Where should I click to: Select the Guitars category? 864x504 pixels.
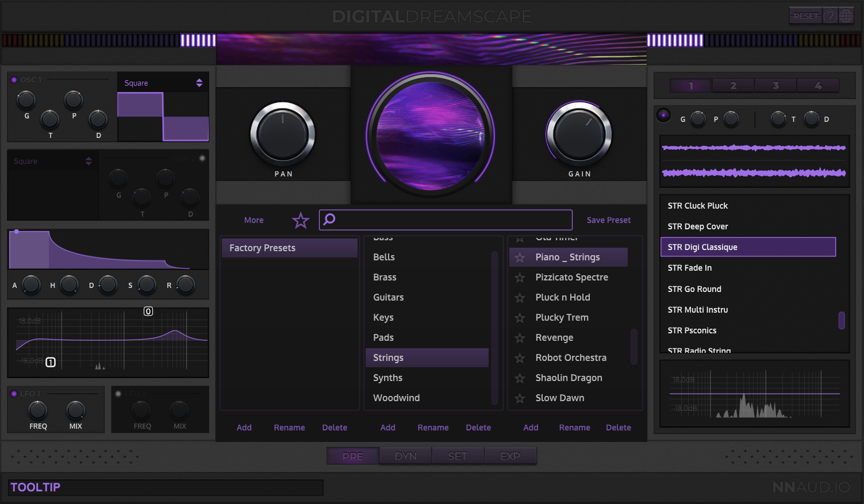click(427, 298)
